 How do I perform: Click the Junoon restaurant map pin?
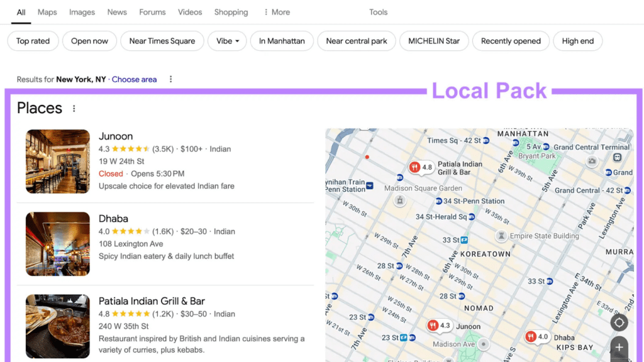tap(433, 326)
